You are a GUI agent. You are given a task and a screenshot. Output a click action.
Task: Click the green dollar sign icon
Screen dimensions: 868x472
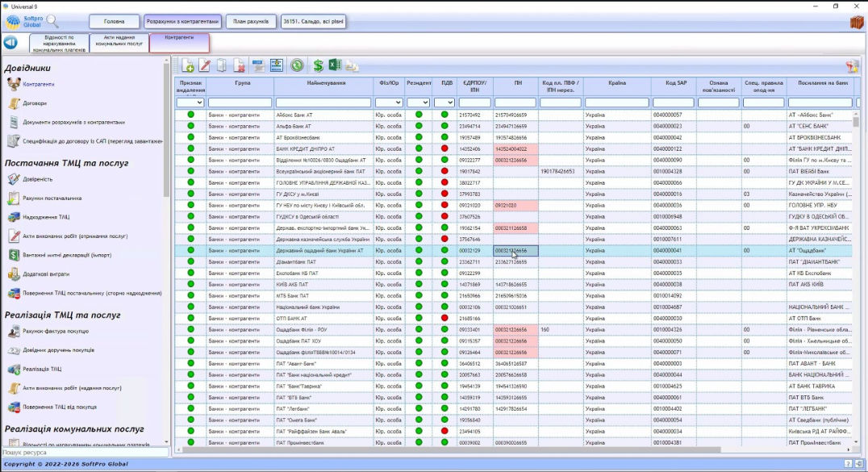(318, 65)
